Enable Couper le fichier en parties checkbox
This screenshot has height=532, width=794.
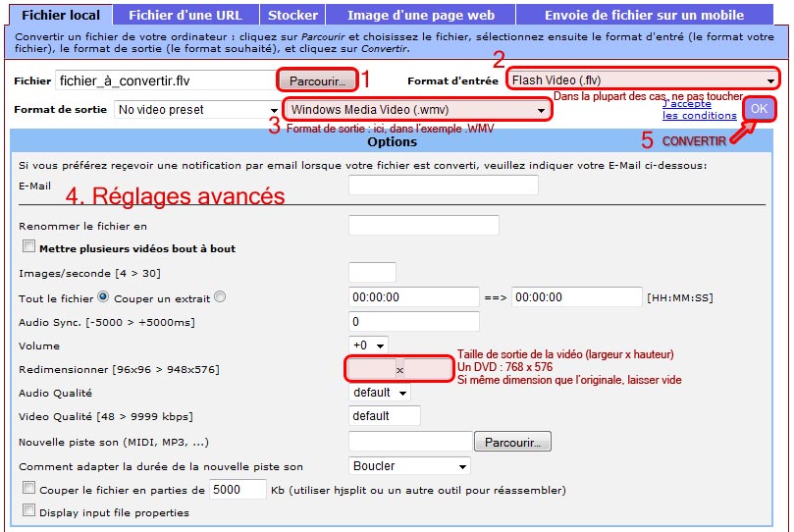pyautogui.click(x=28, y=488)
